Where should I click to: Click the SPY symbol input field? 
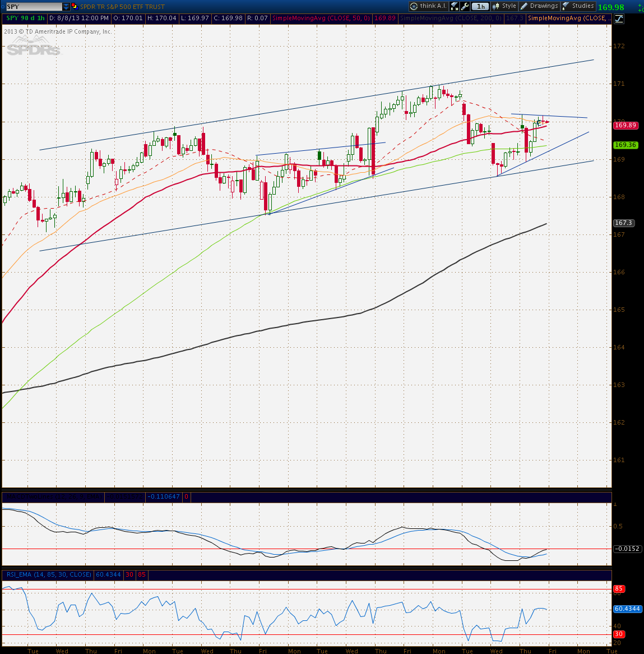pos(34,7)
